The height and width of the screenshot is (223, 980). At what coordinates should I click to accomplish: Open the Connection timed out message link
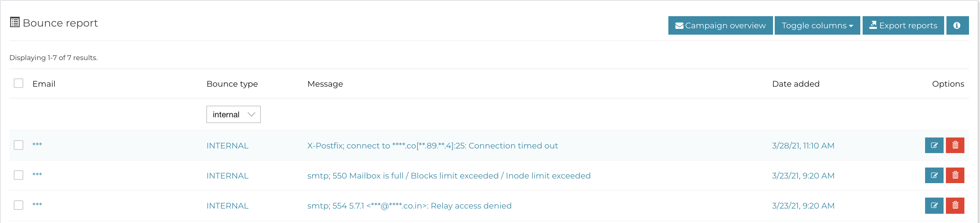point(432,146)
